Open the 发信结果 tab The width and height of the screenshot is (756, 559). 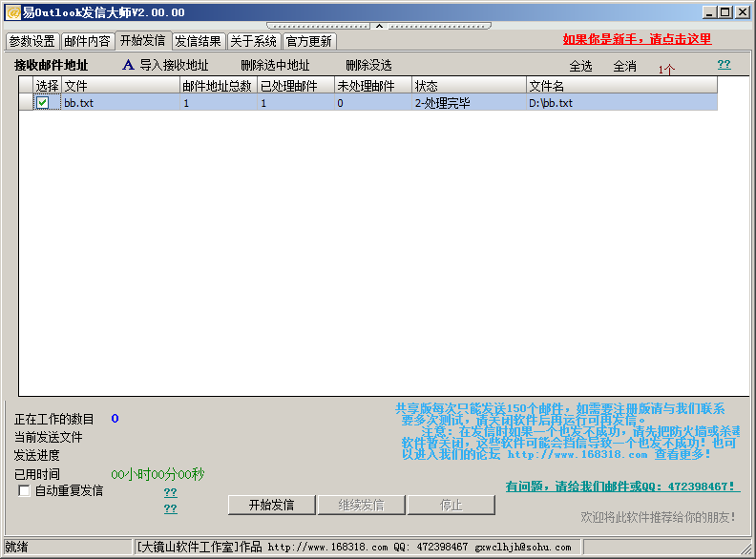[199, 42]
